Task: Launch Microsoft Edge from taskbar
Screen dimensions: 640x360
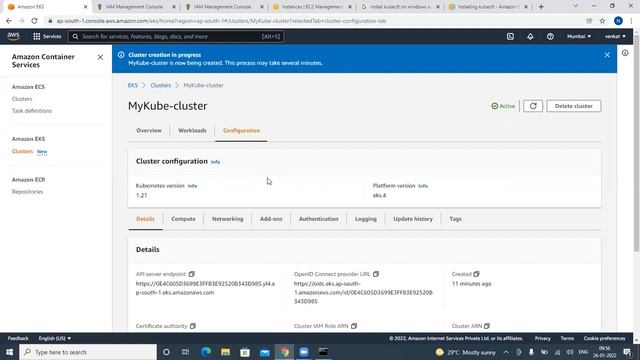Action: pyautogui.click(x=206, y=352)
